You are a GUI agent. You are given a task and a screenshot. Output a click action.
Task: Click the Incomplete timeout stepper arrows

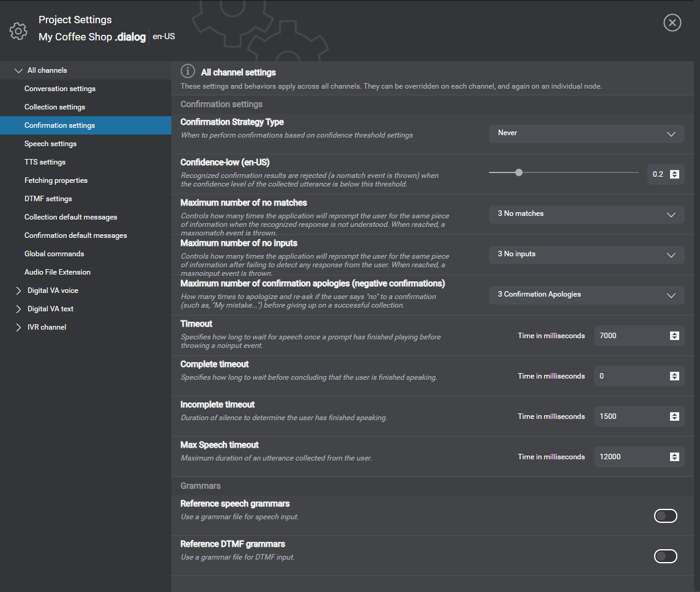point(674,416)
